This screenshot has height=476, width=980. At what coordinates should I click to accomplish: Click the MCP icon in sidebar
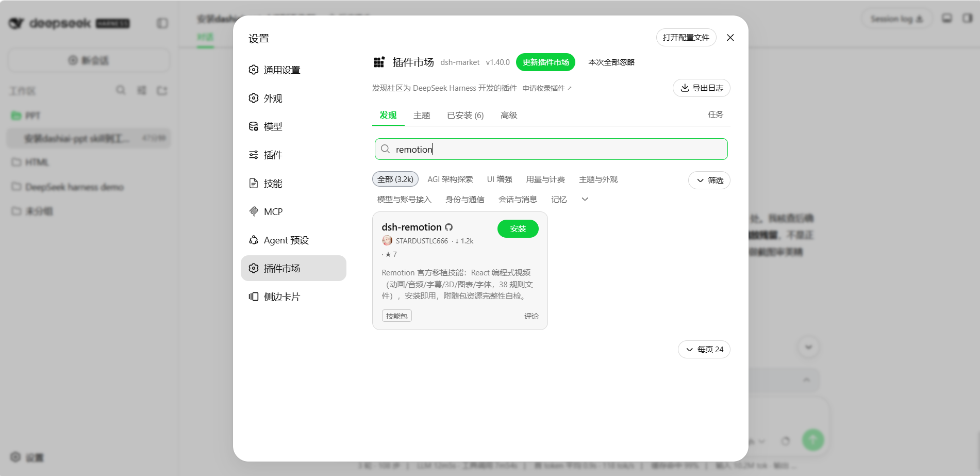point(254,211)
